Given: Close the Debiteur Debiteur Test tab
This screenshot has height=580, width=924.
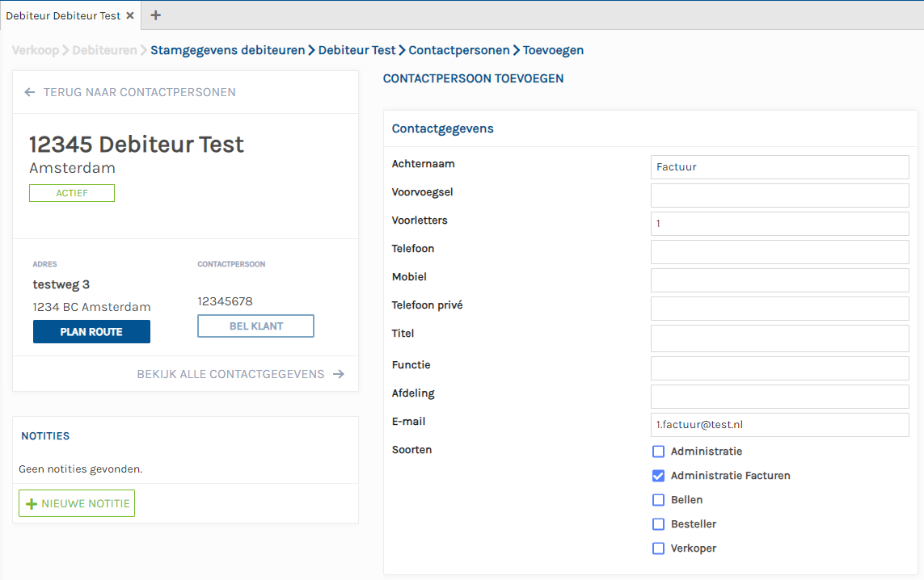Looking at the screenshot, I should point(130,15).
